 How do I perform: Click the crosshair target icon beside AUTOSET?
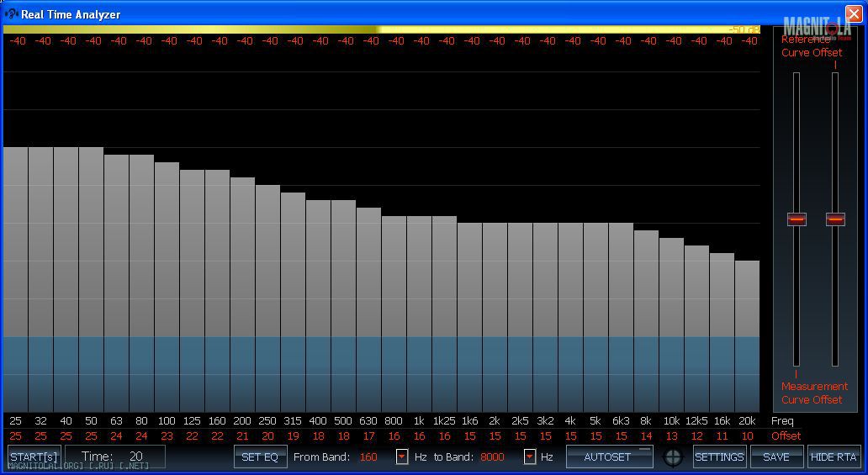(673, 457)
